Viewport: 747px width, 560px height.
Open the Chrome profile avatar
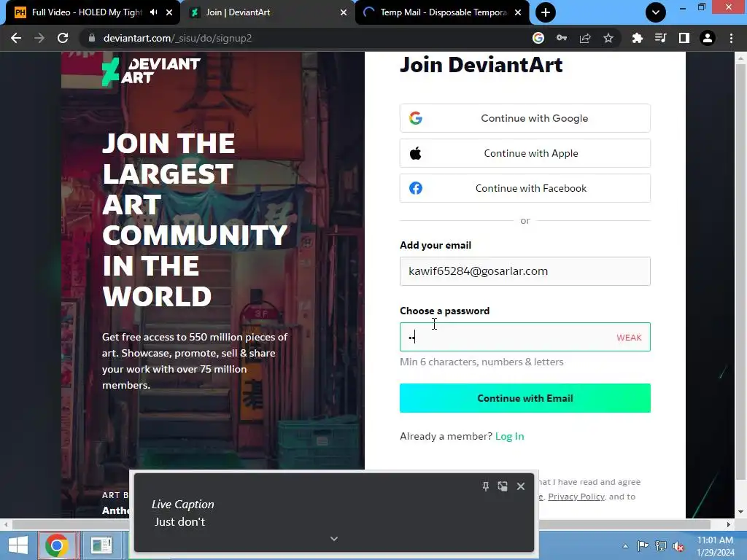point(708,38)
